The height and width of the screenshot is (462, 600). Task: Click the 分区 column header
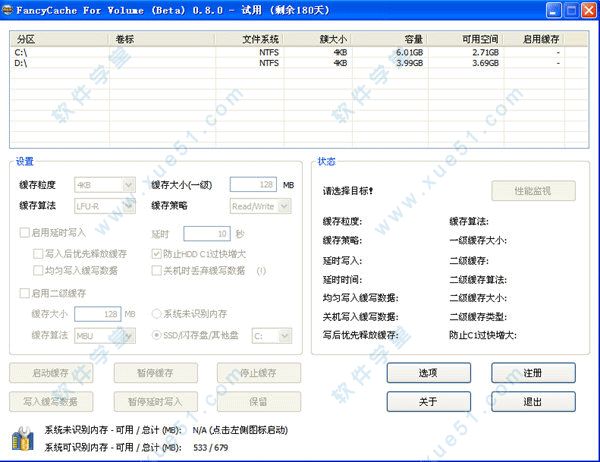click(60, 39)
